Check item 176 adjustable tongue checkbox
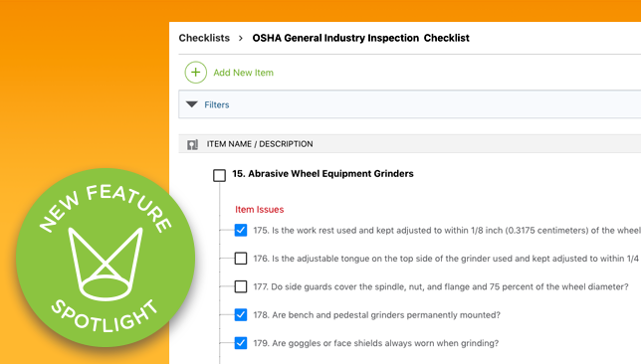The height and width of the screenshot is (364, 641). coord(241,259)
